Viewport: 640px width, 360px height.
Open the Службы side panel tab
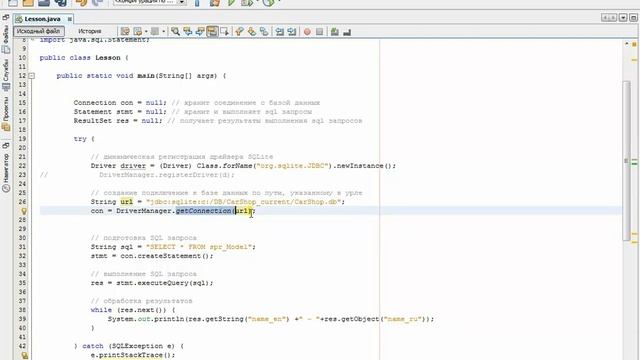6,75
